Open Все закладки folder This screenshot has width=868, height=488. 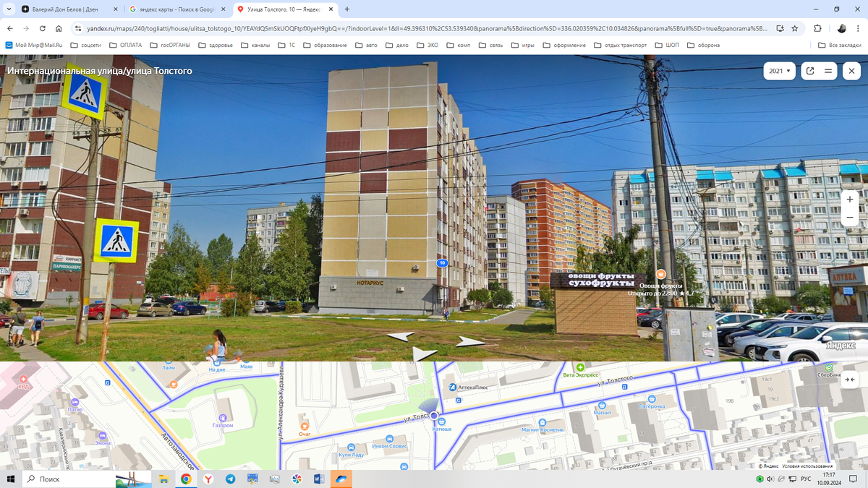pos(839,45)
